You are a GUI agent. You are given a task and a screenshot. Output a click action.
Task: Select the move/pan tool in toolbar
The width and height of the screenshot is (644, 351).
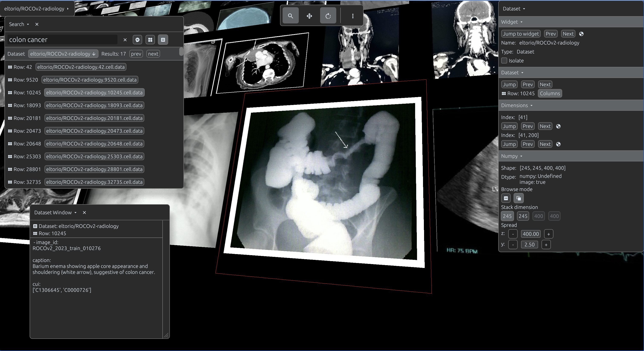click(309, 16)
